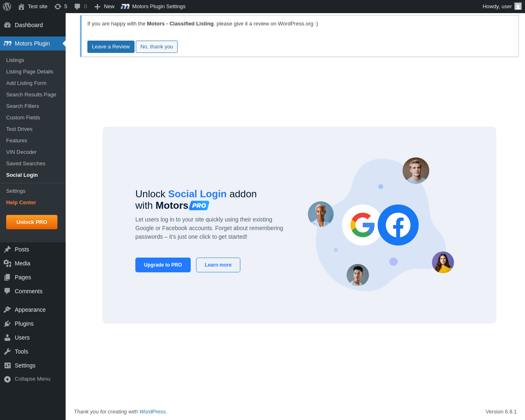Select Social Login submenu item
This screenshot has height=420, width=525.
pos(22,175)
